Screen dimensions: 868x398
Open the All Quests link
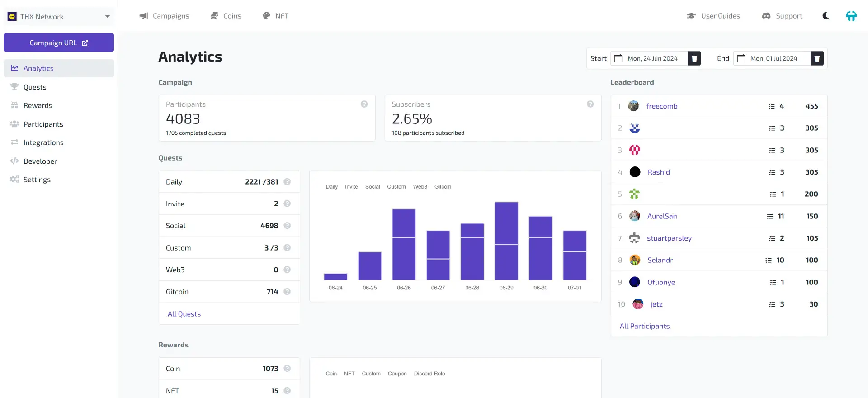point(184,314)
